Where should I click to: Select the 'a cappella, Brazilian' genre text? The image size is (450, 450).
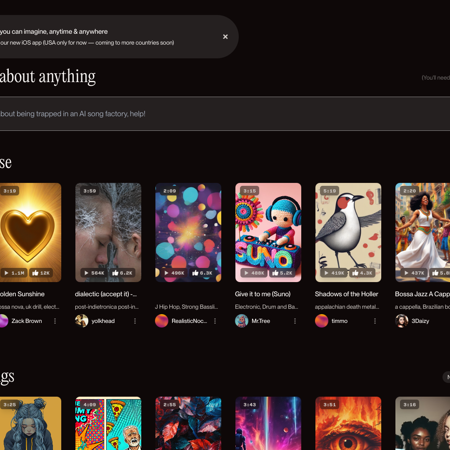tap(422, 307)
